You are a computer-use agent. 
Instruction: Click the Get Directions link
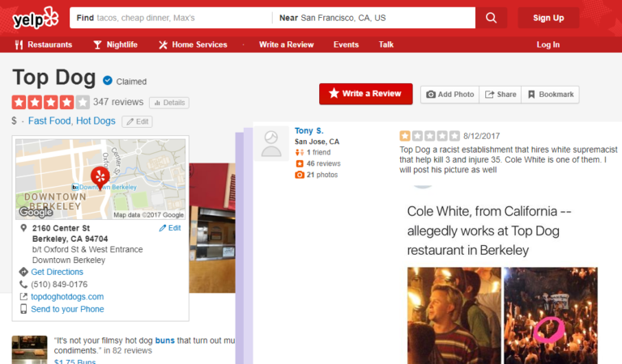58,272
